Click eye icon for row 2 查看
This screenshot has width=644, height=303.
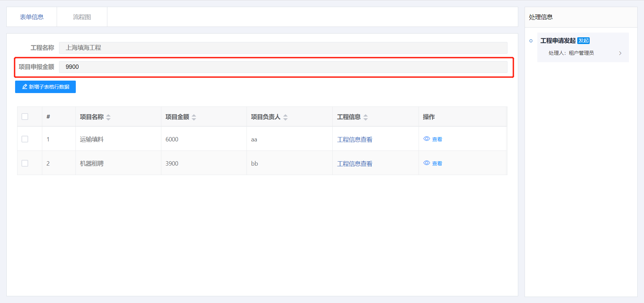pos(426,163)
